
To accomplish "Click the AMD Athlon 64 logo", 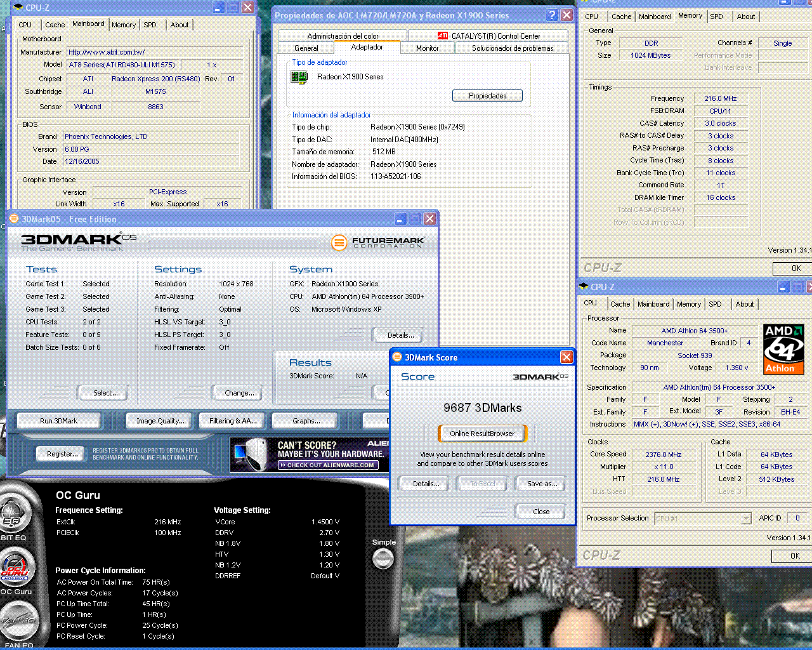I will click(783, 349).
